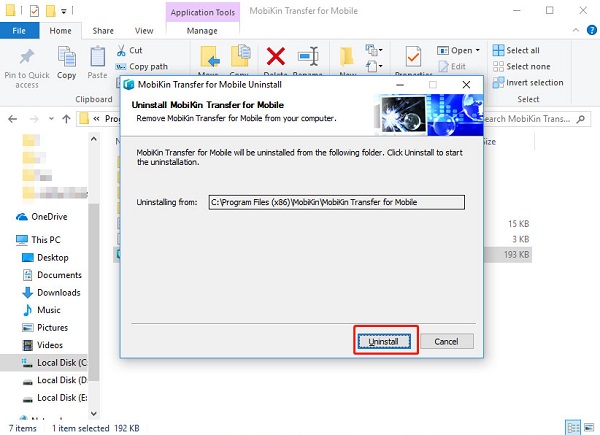The image size is (600, 435).
Task: Open the Manage tab under Application Tools
Action: 202,31
